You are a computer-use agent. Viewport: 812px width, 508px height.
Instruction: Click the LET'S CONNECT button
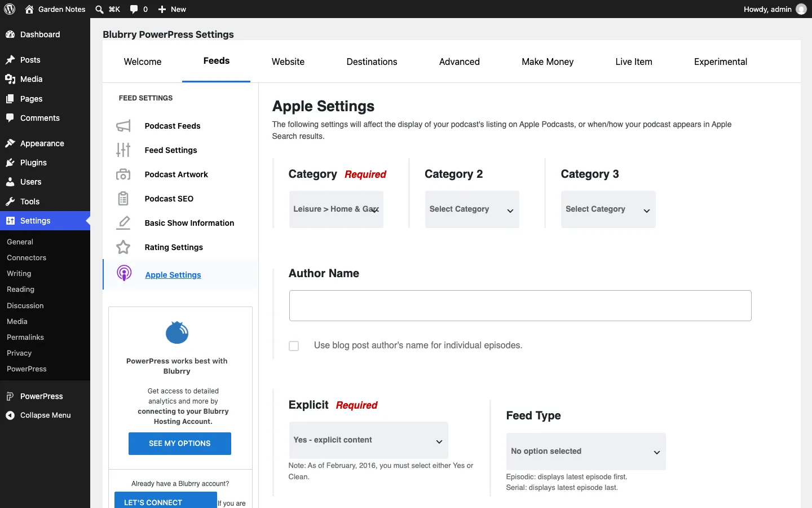[166, 501]
